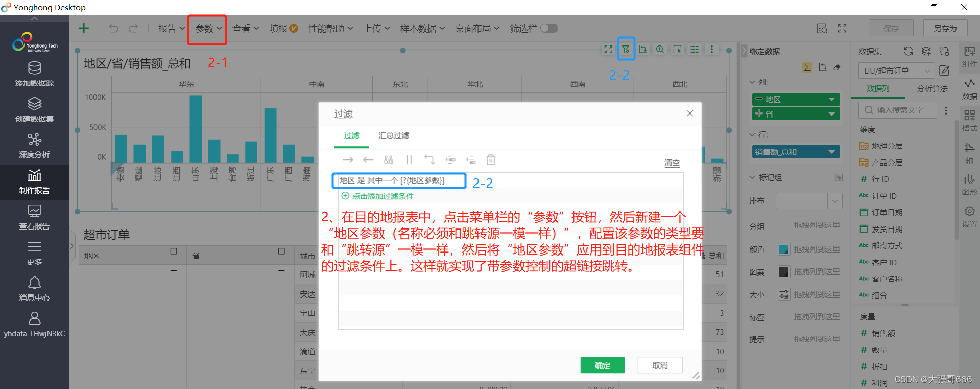The height and width of the screenshot is (389, 980).
Task: Click 点击添加过滤条件 to add a filter condition
Action: 377,196
